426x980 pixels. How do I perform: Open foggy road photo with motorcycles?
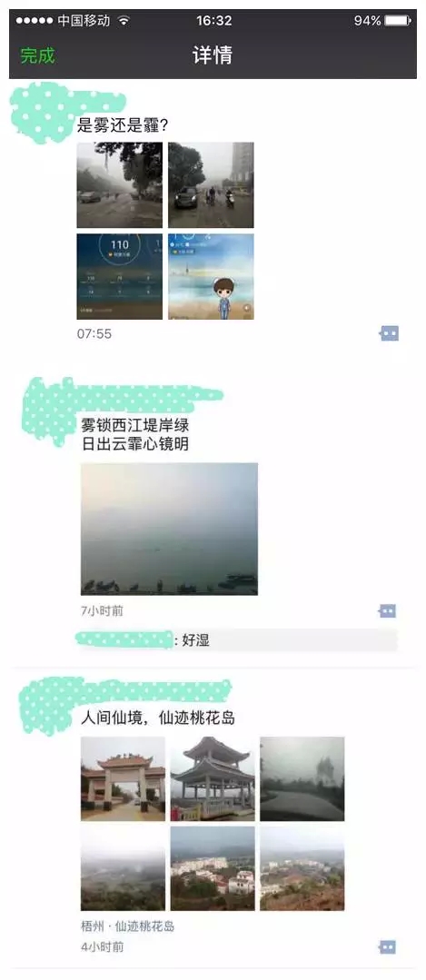[x=211, y=185]
